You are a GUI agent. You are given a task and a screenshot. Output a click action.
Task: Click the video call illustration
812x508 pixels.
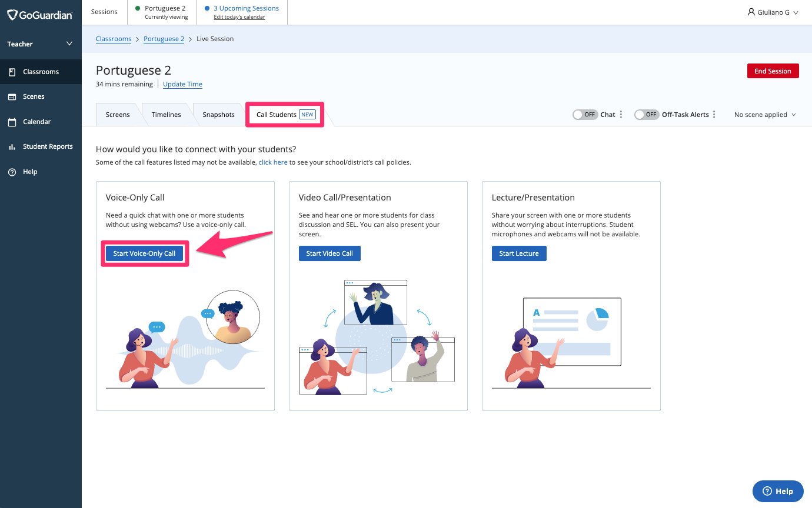coord(377,337)
